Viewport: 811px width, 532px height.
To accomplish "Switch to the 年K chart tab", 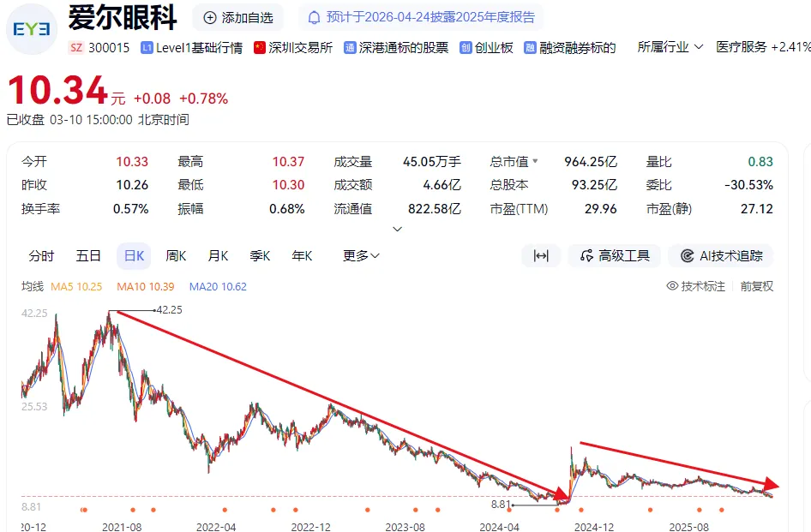I will click(302, 256).
